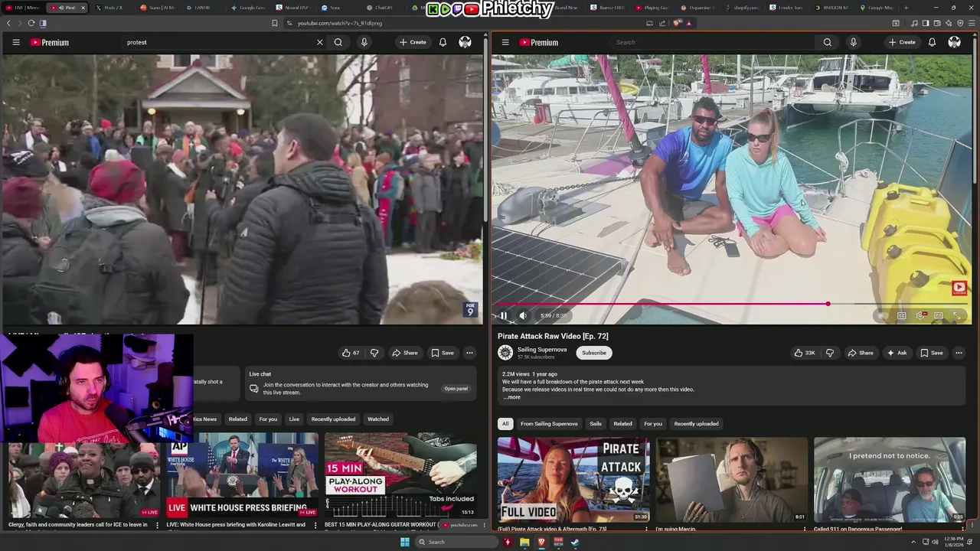Click browser back arrow
This screenshot has height=551, width=980.
point(8,23)
